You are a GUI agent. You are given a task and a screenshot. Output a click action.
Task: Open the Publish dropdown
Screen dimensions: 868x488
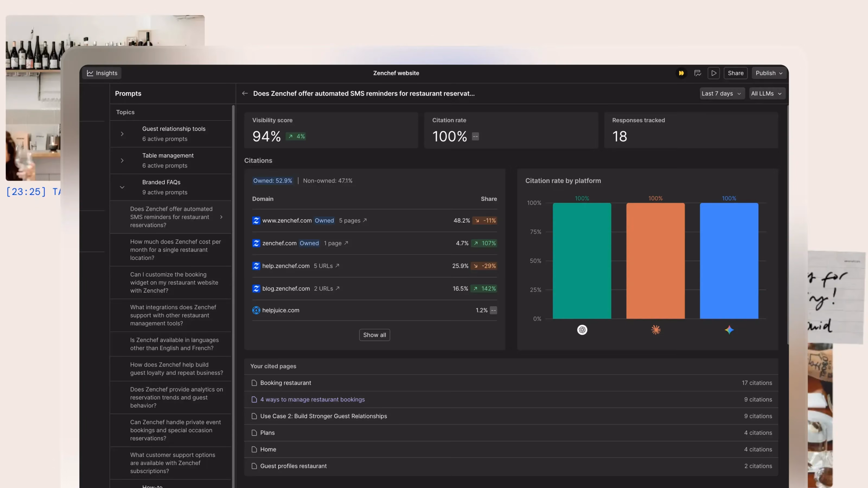point(769,73)
